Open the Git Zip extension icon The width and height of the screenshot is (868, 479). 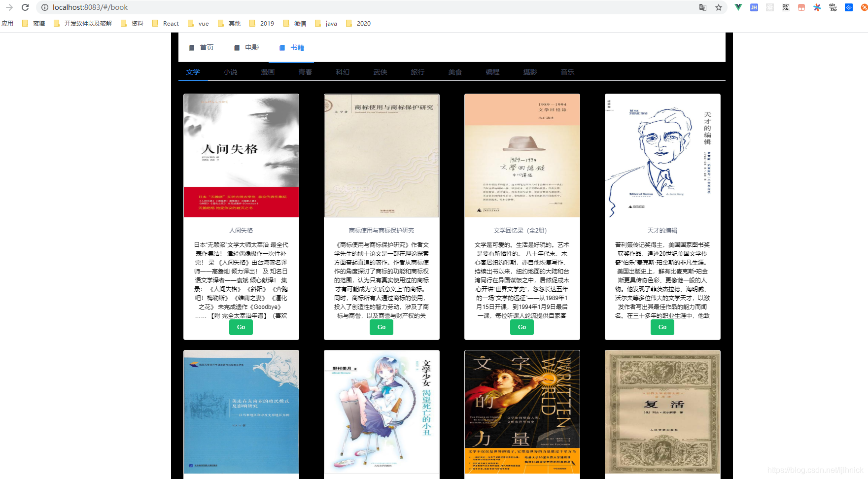tap(833, 7)
